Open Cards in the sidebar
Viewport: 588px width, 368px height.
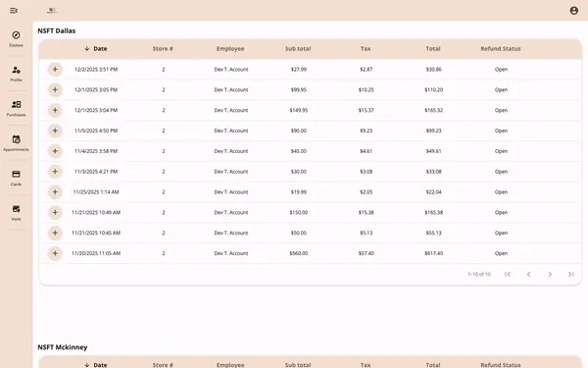pos(16,178)
